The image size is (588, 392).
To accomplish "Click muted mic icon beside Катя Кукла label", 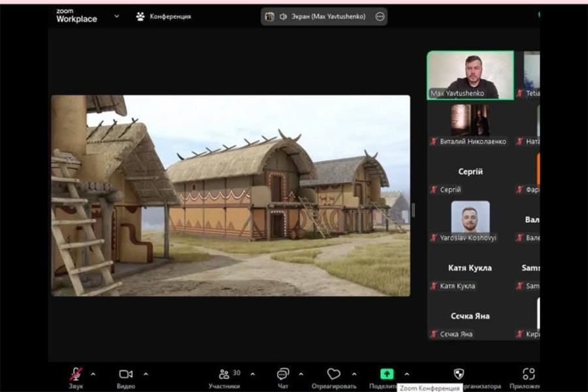I will tap(434, 286).
